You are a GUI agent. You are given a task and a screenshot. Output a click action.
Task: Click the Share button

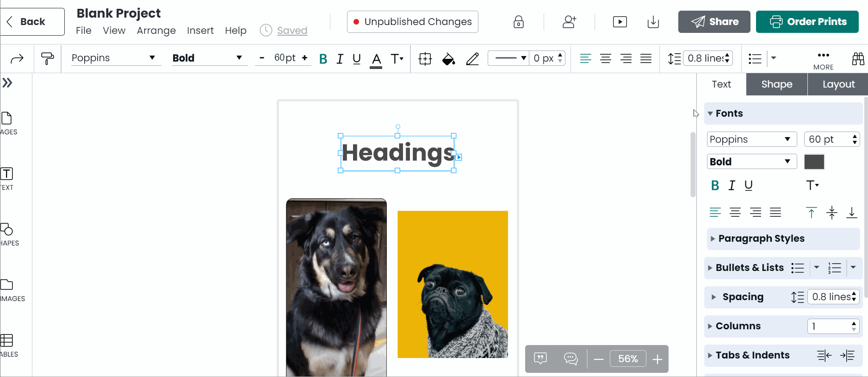714,22
